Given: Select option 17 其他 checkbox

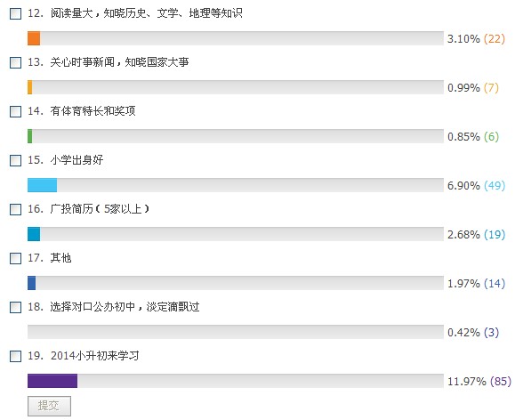Looking at the screenshot, I should [15, 258].
